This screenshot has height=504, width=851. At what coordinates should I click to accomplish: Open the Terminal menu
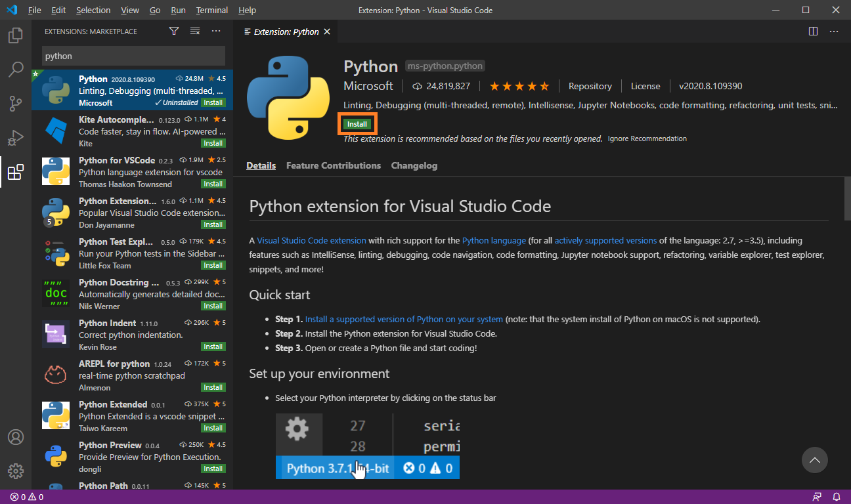click(212, 10)
